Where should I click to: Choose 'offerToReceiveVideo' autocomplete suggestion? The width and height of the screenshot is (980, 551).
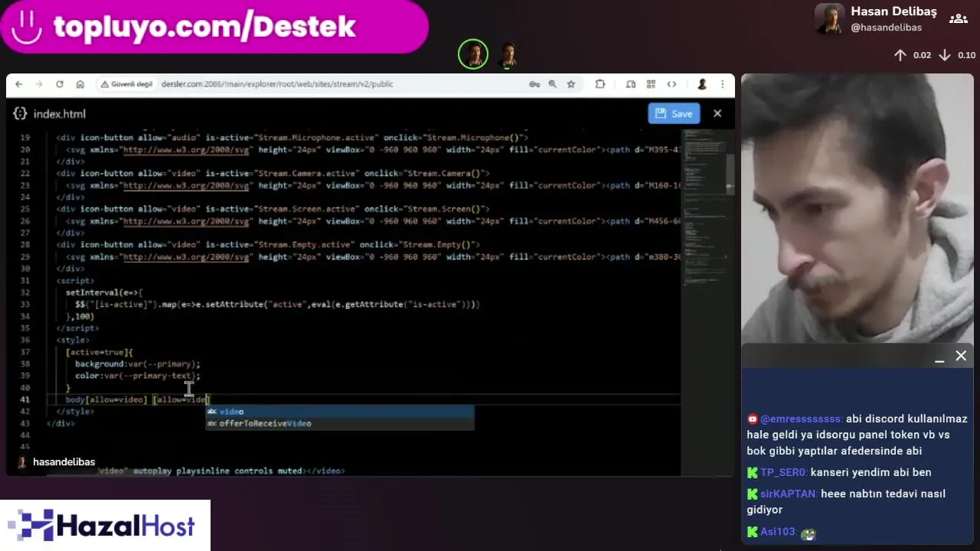click(340, 423)
